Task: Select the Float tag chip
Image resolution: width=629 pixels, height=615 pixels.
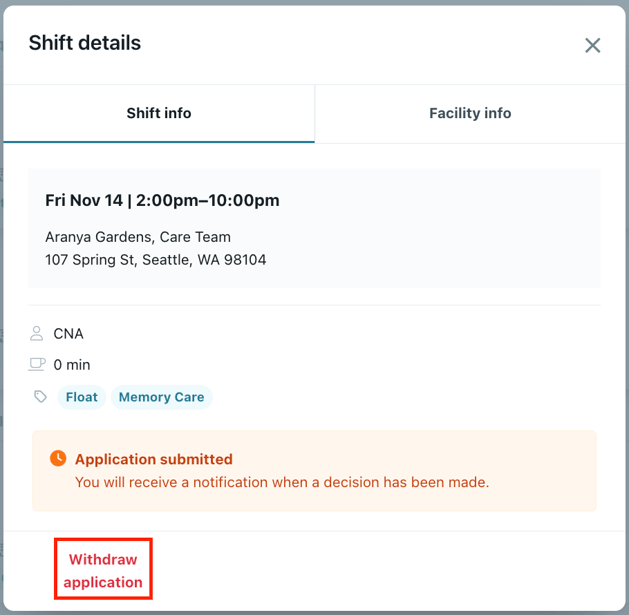Action: pyautogui.click(x=82, y=397)
